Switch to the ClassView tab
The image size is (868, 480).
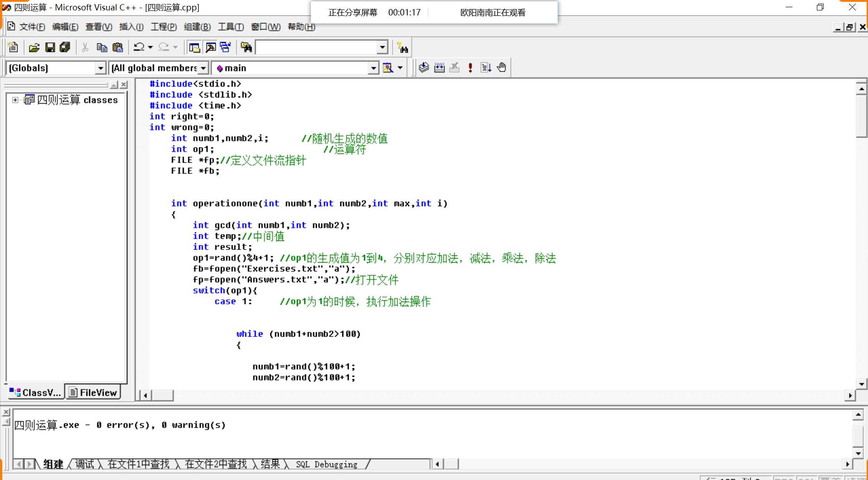pyautogui.click(x=35, y=393)
